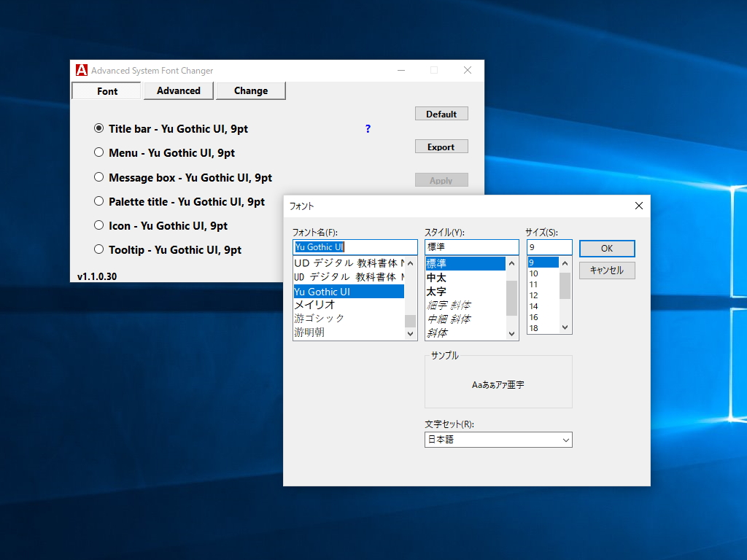Click the Font tab

107,90
